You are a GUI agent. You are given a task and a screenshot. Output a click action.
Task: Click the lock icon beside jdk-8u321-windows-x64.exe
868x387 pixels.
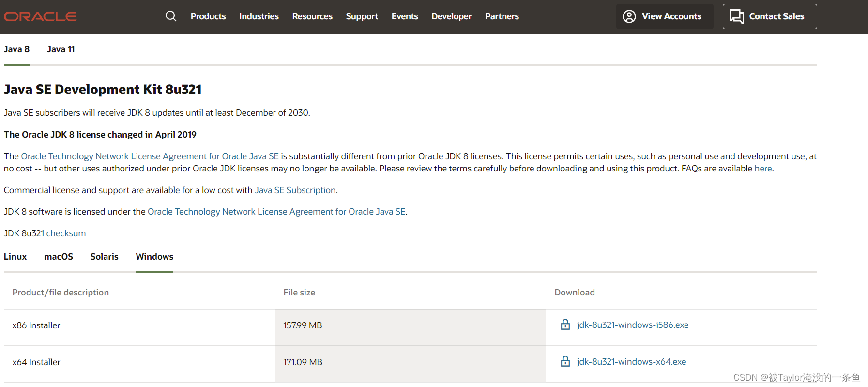pyautogui.click(x=565, y=361)
